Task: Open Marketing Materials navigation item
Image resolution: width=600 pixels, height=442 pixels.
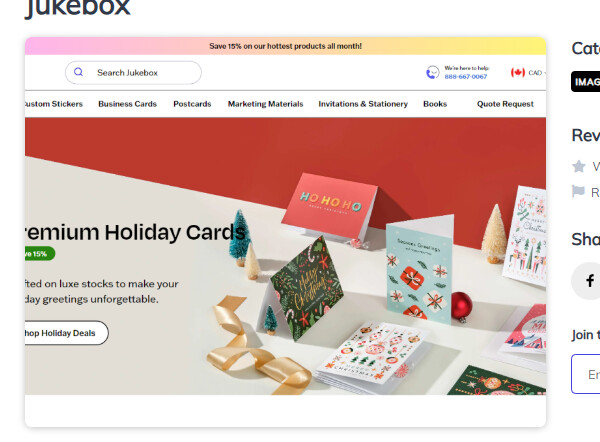Action: tap(265, 104)
